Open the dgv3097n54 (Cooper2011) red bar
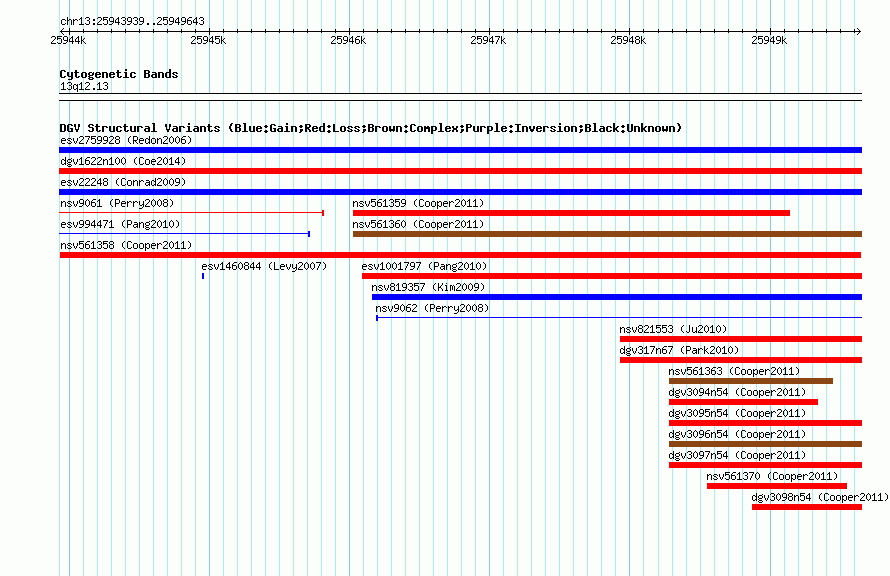The image size is (890, 576). (765, 465)
